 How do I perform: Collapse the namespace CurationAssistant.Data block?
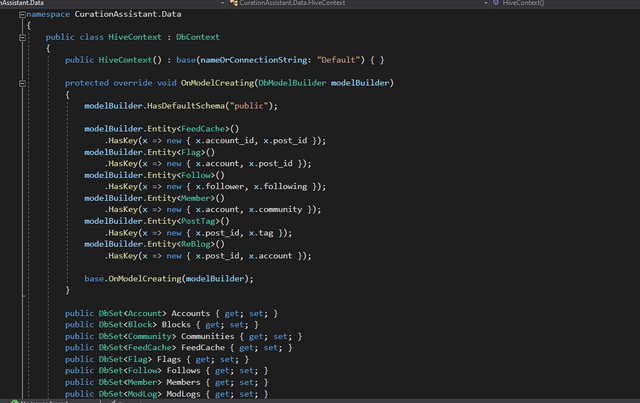22,14
